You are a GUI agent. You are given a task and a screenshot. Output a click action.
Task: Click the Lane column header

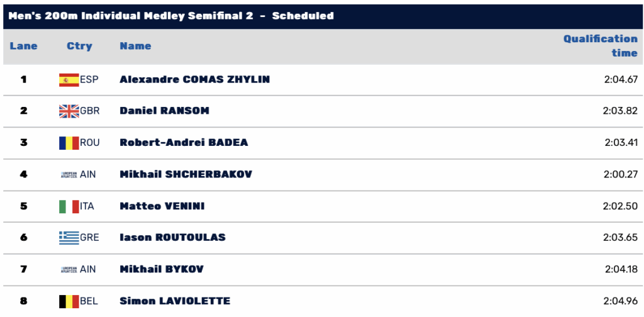[x=23, y=46]
